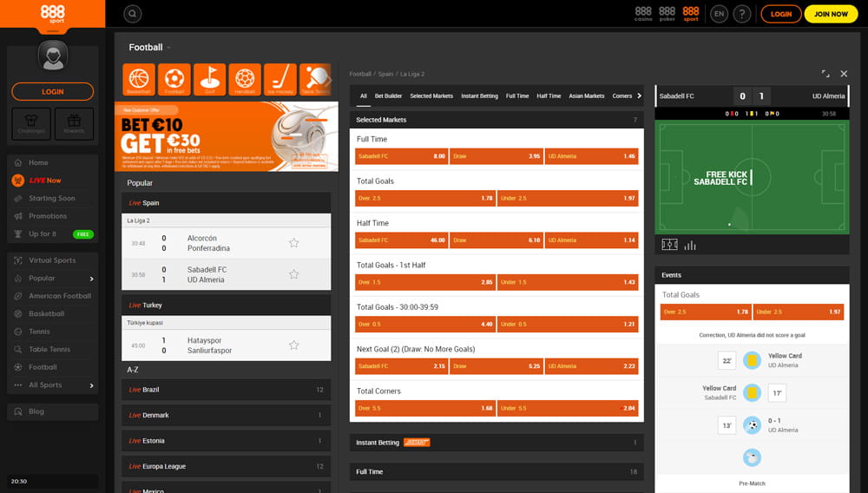The height and width of the screenshot is (493, 868).
Task: Collapse the Live Spain section
Action: [226, 203]
